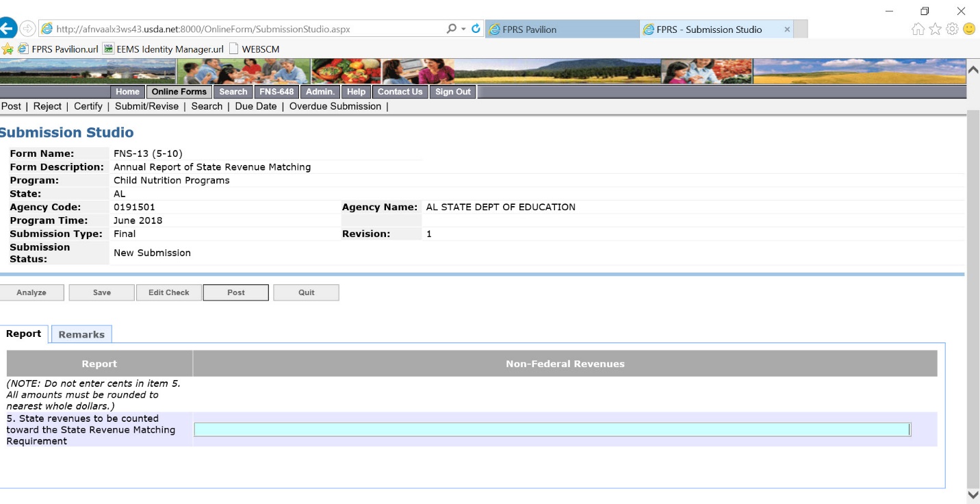
Task: Refresh the page with the reload icon
Action: [476, 29]
